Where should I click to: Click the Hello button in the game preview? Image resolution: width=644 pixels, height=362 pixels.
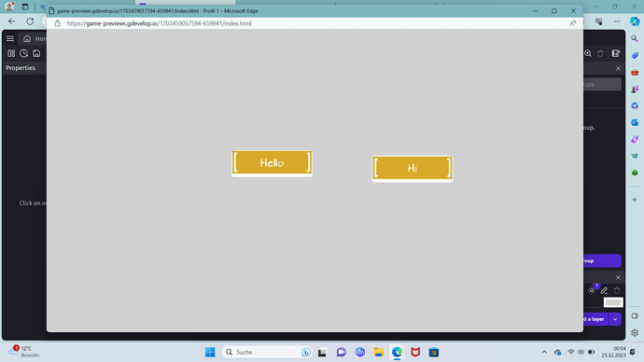(x=272, y=163)
